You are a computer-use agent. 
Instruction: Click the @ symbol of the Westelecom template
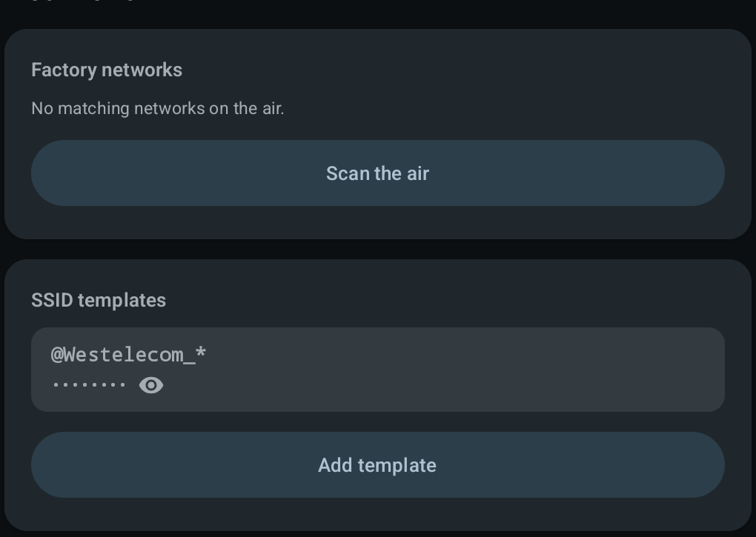click(57, 356)
